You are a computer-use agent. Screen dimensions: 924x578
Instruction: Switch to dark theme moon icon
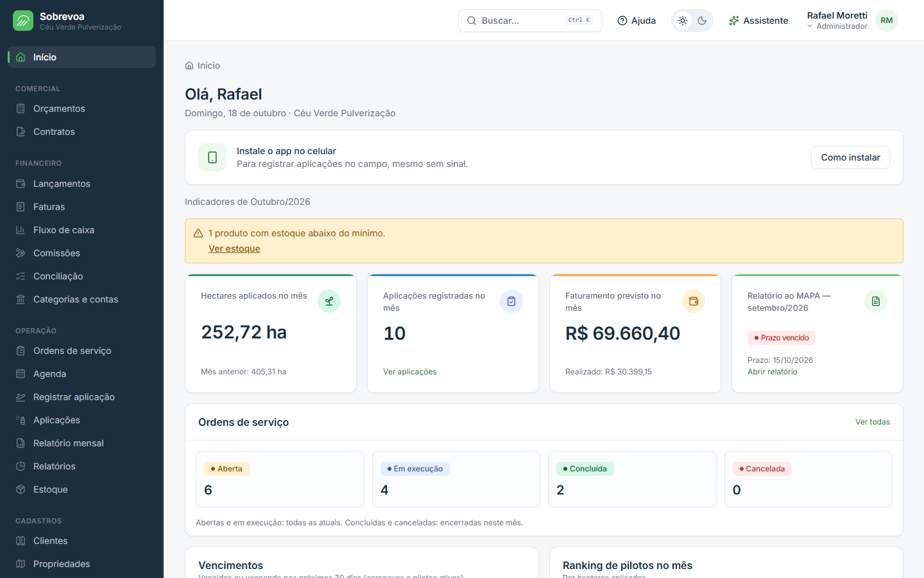[x=702, y=21]
